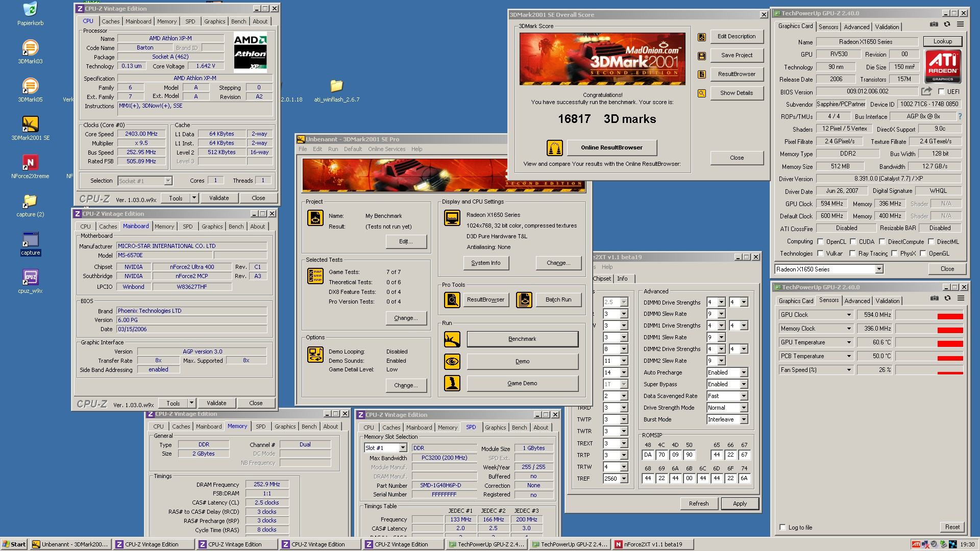Click Apply button in nForce2XT

pyautogui.click(x=740, y=504)
